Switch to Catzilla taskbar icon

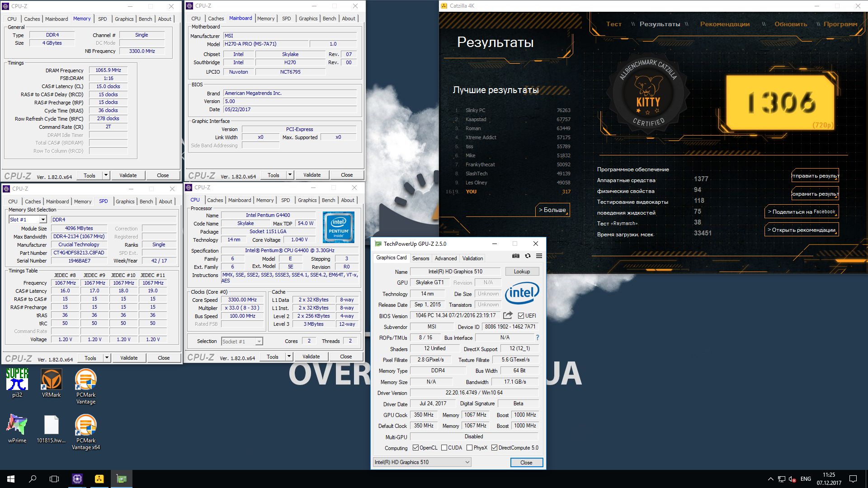coord(99,479)
